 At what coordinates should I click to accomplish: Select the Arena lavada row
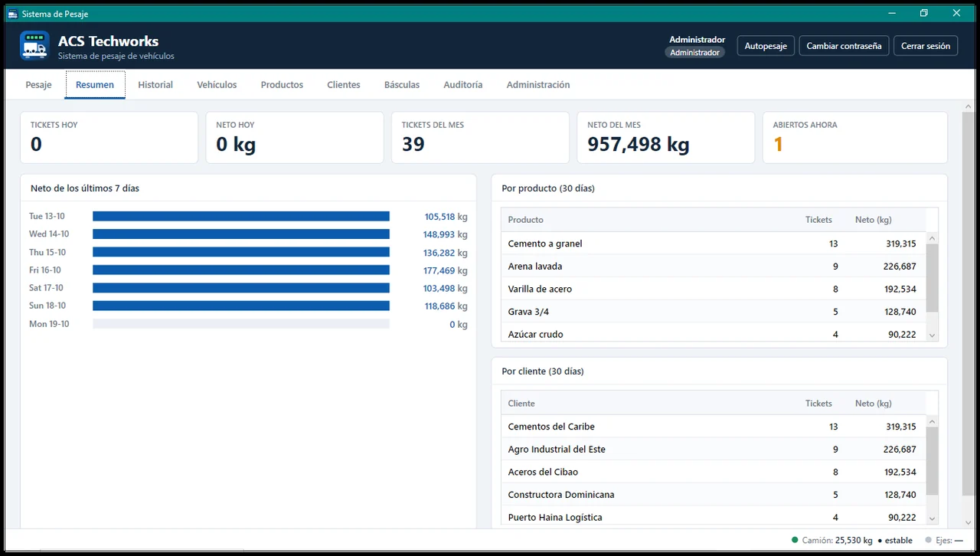click(714, 267)
